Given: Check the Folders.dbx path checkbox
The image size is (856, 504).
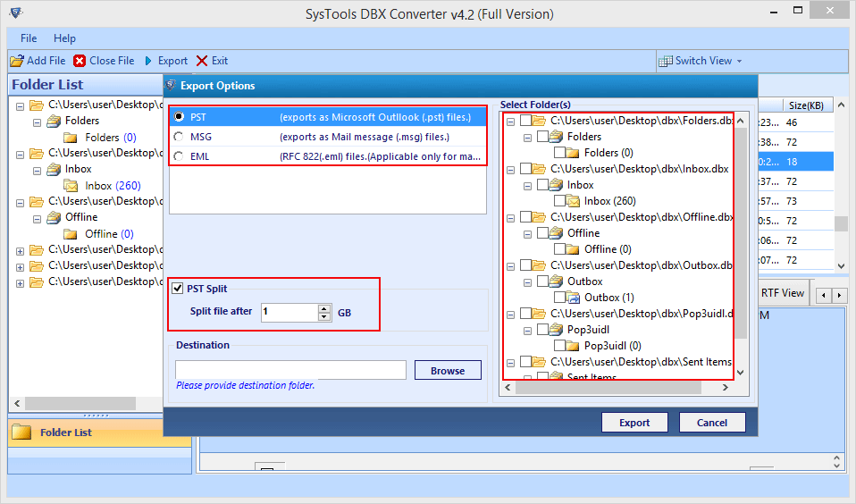Looking at the screenshot, I should pos(525,121).
